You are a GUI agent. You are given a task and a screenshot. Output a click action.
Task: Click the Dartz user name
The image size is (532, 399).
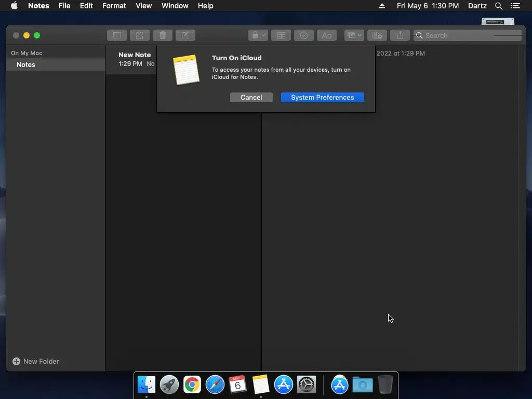(x=477, y=6)
